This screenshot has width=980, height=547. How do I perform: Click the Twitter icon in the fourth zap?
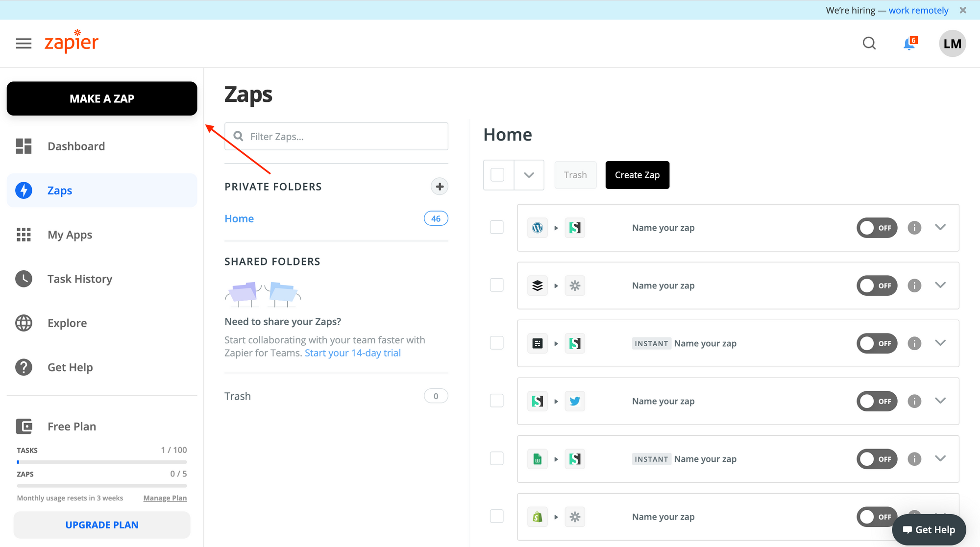(574, 401)
